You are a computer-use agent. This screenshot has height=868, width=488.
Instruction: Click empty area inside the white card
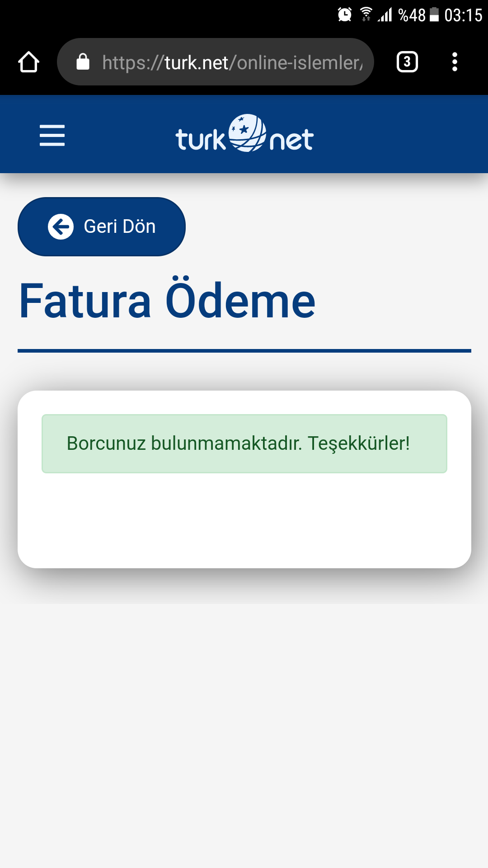244,520
